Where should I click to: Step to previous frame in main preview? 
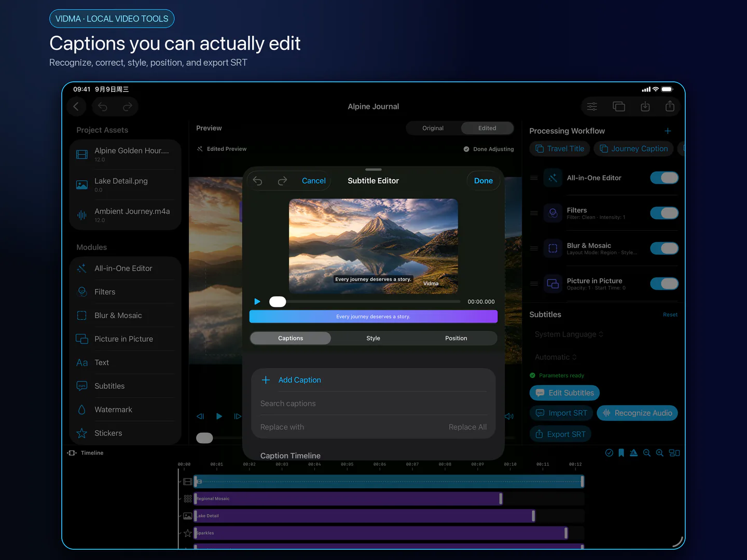pos(200,416)
